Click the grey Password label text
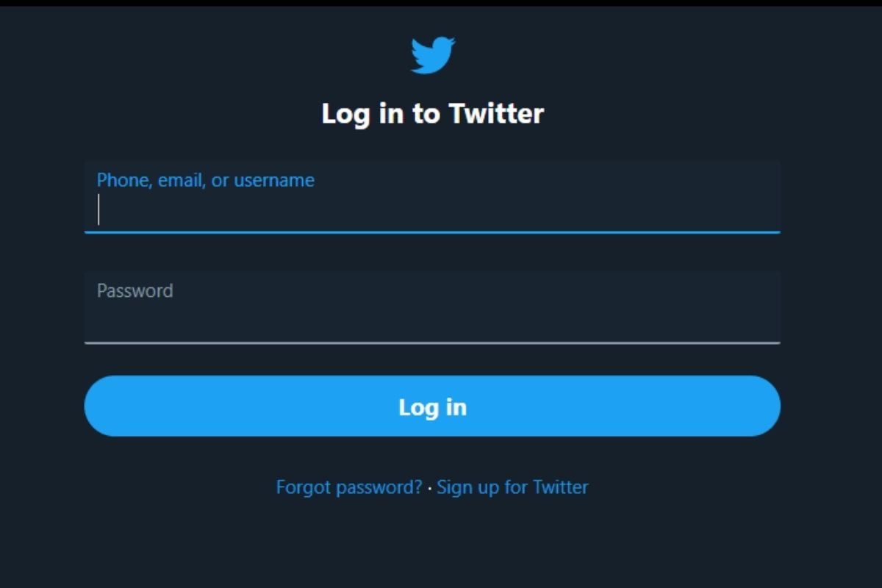Viewport: 882px width, 588px height. (x=135, y=290)
